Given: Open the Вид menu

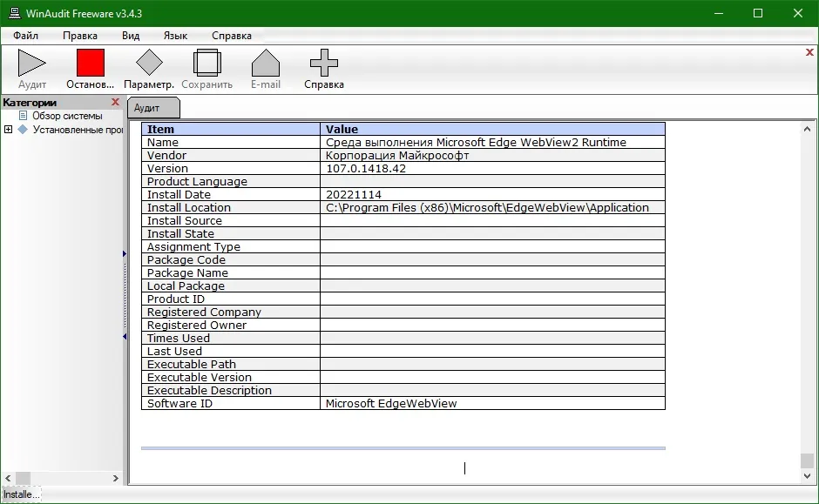Looking at the screenshot, I should [x=131, y=36].
